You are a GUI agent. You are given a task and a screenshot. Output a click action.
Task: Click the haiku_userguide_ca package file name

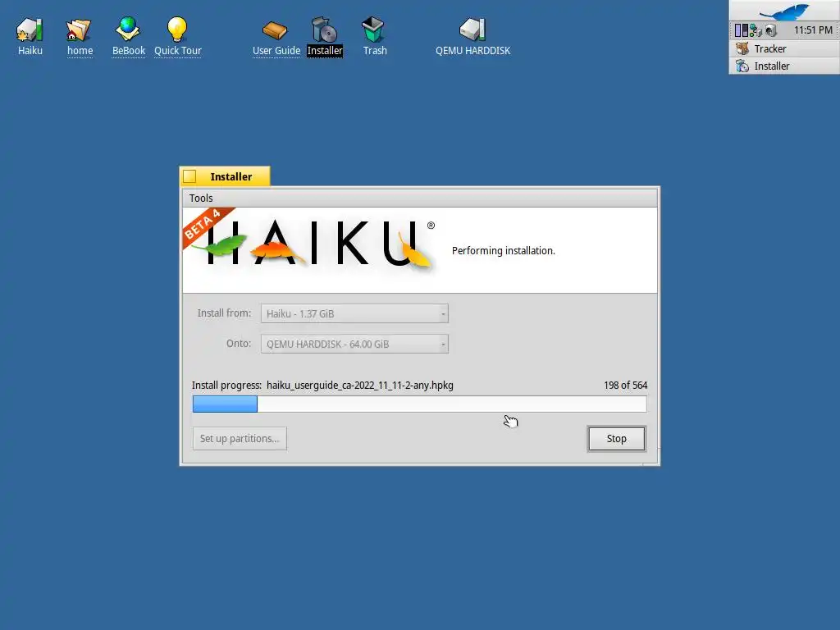point(360,386)
